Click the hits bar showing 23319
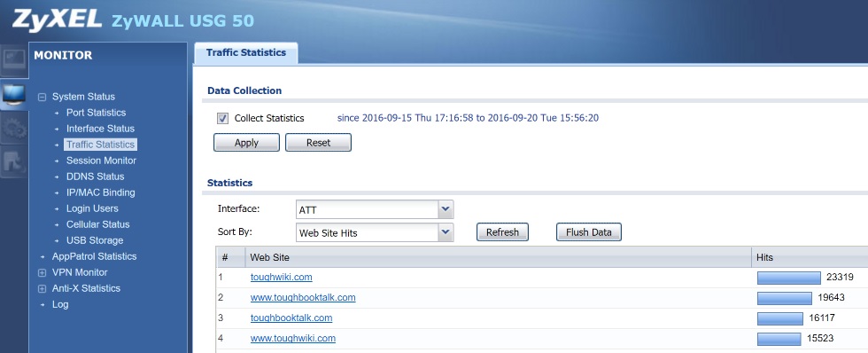This screenshot has width=868, height=353. click(789, 278)
